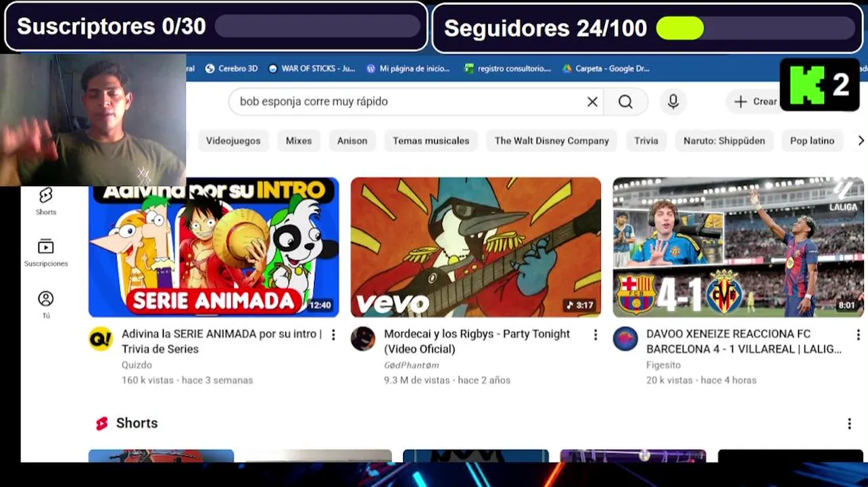Select The Walt Disney Company chip
This screenshot has width=868, height=487.
(552, 141)
